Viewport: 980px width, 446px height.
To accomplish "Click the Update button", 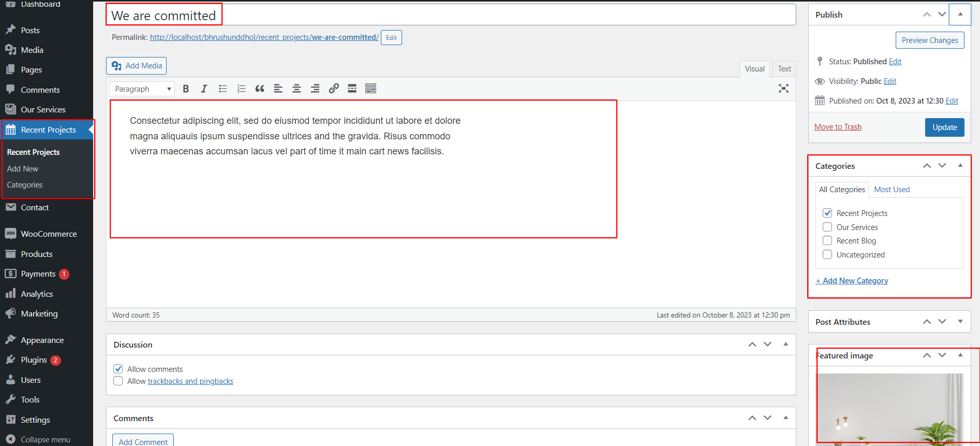I will pyautogui.click(x=944, y=127).
